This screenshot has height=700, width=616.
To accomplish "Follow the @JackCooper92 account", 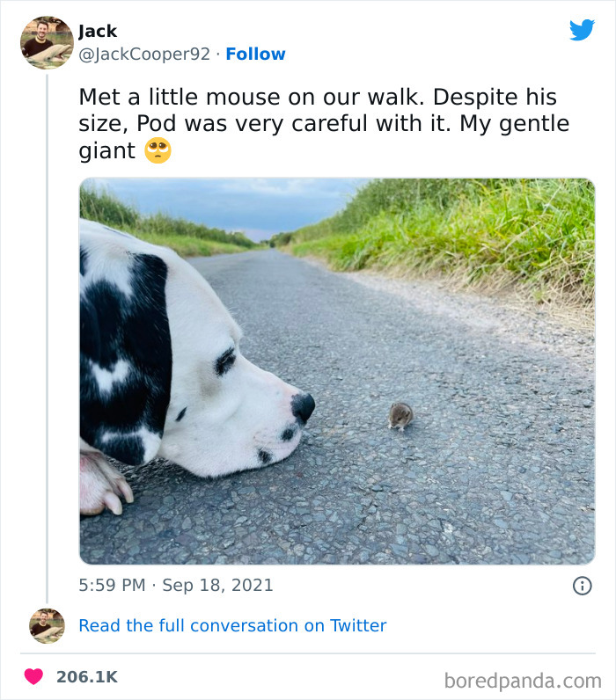I will point(255,54).
